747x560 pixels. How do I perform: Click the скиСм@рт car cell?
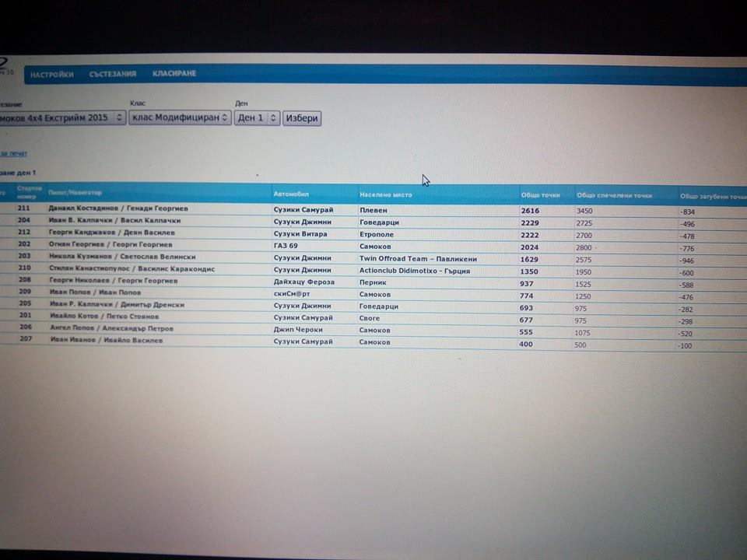(292, 294)
